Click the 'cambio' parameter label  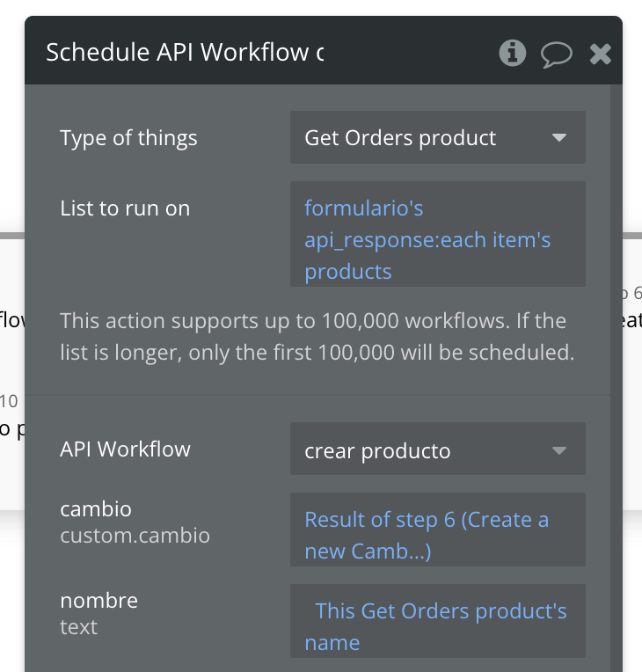[x=96, y=508]
